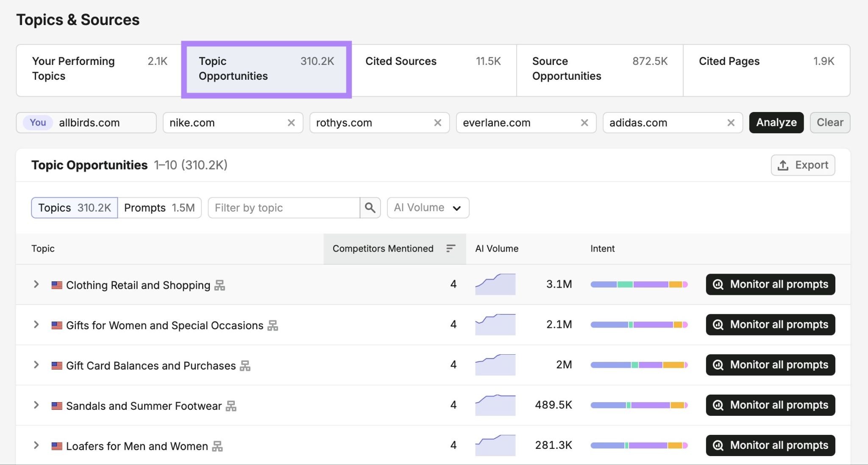Expand Gifts for Women and Special Occasions row
The image size is (868, 465).
click(36, 325)
